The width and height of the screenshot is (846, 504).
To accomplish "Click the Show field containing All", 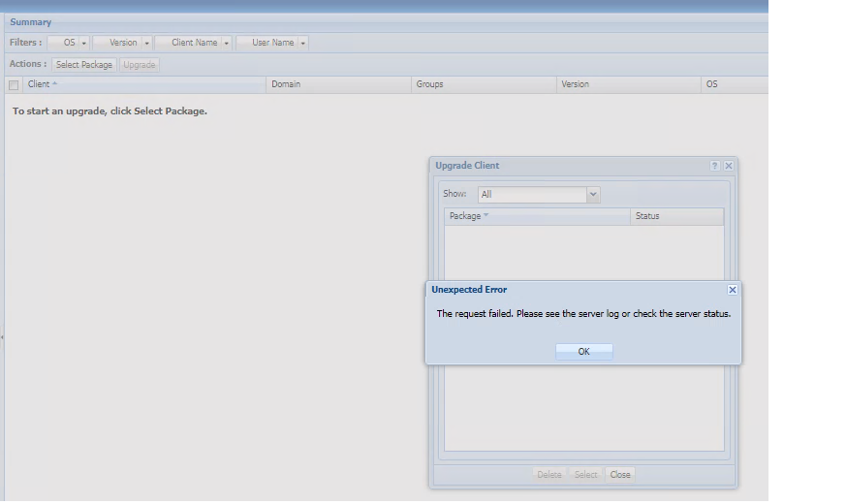I will (x=531, y=195).
